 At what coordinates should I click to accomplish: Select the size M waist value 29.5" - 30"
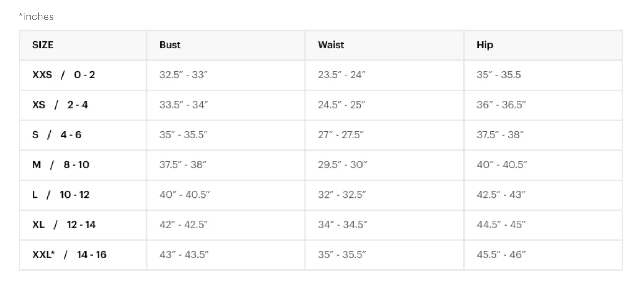coord(342,165)
